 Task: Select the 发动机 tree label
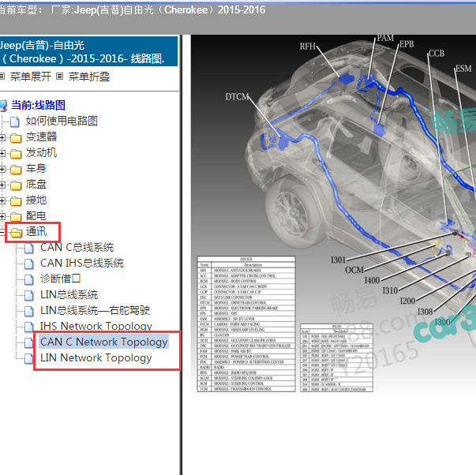(41, 152)
